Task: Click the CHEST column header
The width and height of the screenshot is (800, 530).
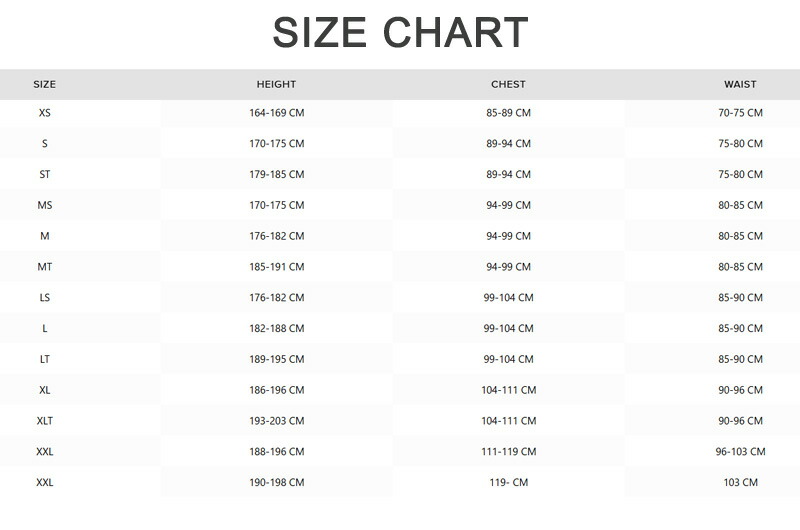Action: (x=508, y=85)
